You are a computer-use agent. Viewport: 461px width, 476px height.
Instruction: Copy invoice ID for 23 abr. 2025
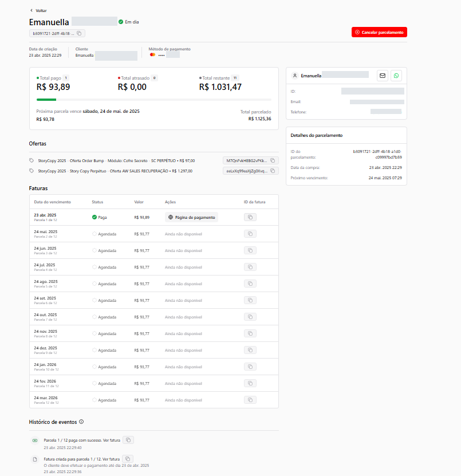pyautogui.click(x=250, y=217)
